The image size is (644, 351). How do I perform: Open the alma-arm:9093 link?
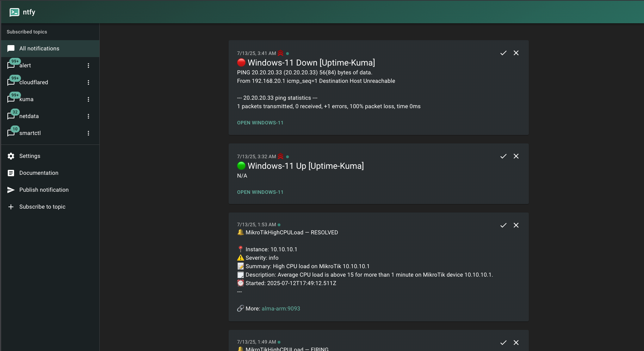(281, 309)
